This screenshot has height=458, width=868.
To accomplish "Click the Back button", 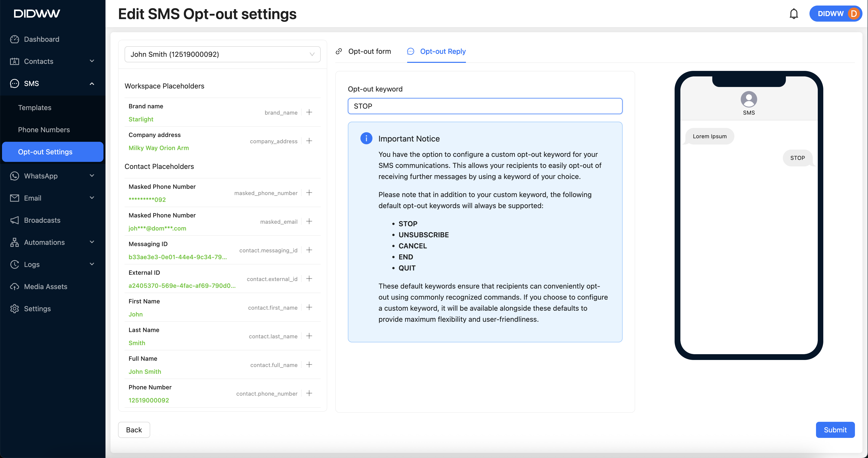I will coord(134,430).
